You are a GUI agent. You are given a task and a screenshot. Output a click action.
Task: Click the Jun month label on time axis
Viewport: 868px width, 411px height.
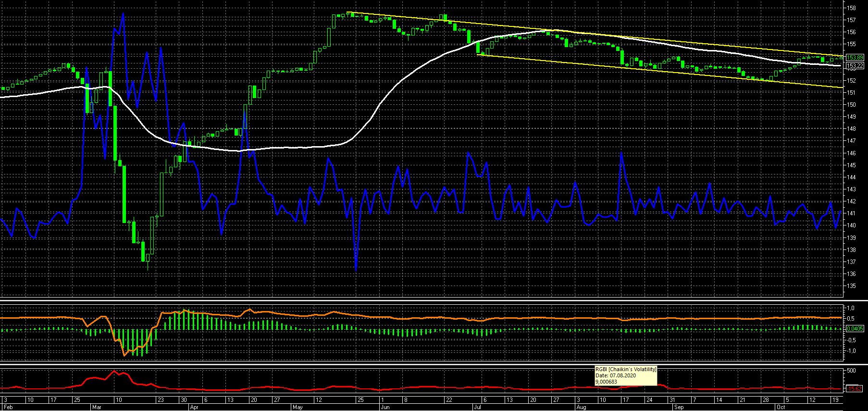pos(384,407)
